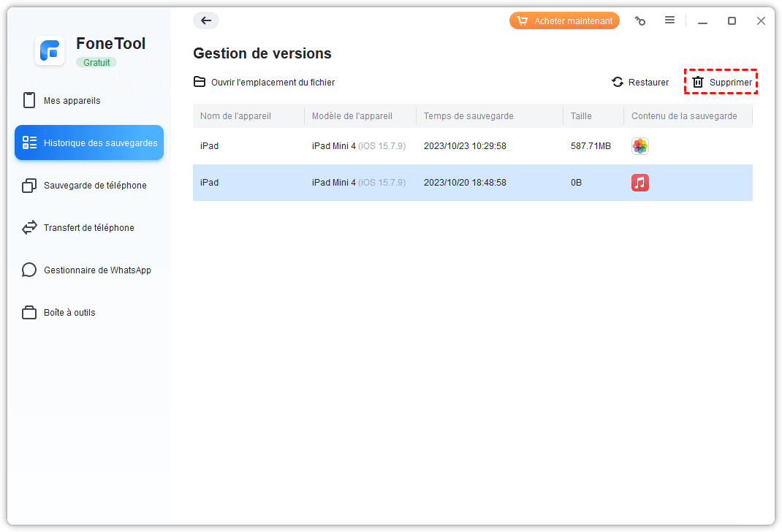Open Gestionnaire de WhatsApp
Screen dimensions: 782x532
[97, 270]
